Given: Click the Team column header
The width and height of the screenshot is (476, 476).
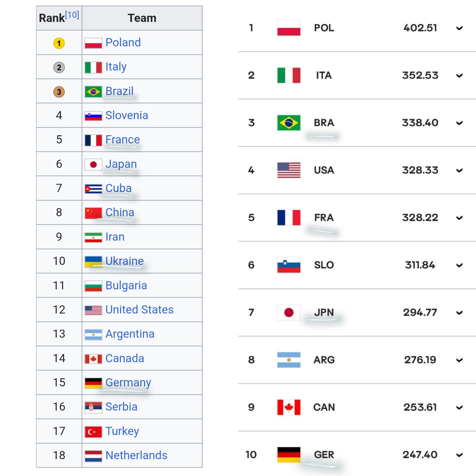Looking at the screenshot, I should [142, 18].
